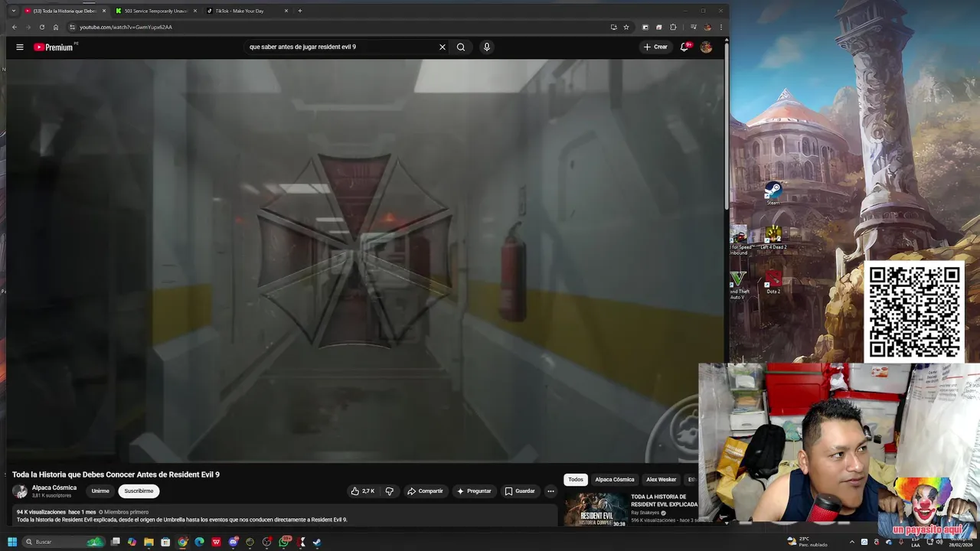Screen dimensions: 980x551
Task: Open YouTube notifications bell
Action: click(x=684, y=47)
